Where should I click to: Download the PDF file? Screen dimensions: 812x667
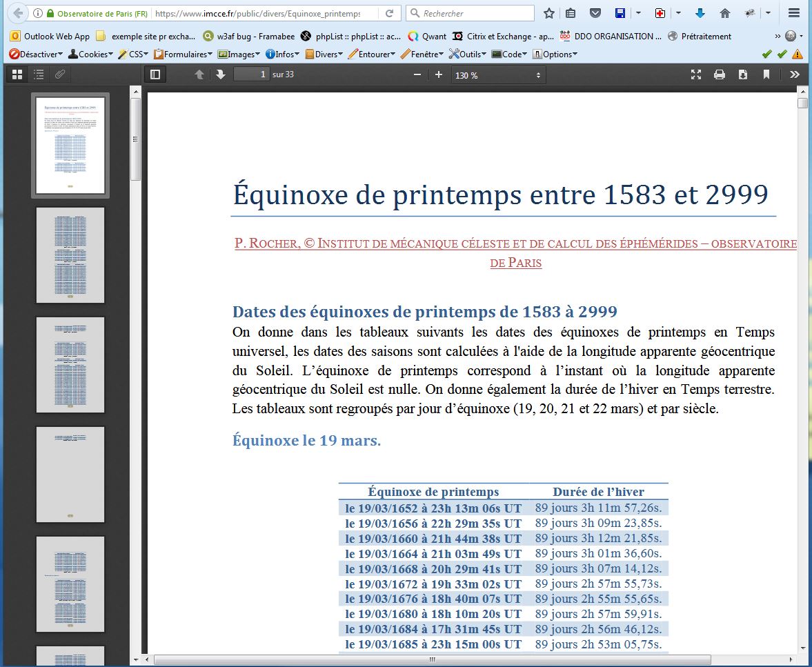click(x=743, y=74)
